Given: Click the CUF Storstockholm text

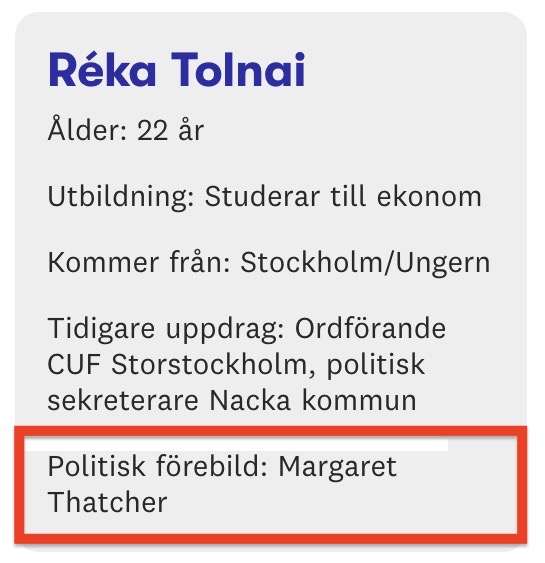Looking at the screenshot, I should [x=177, y=364].
